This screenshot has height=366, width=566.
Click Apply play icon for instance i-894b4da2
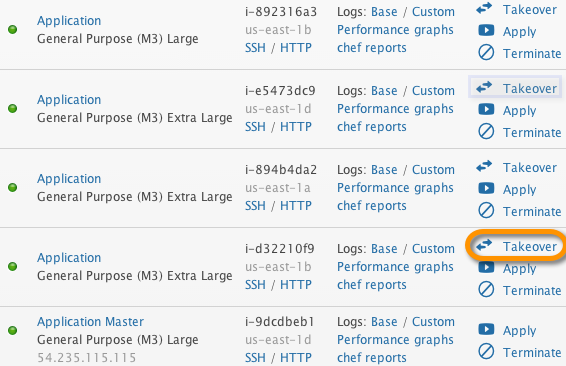486,188
